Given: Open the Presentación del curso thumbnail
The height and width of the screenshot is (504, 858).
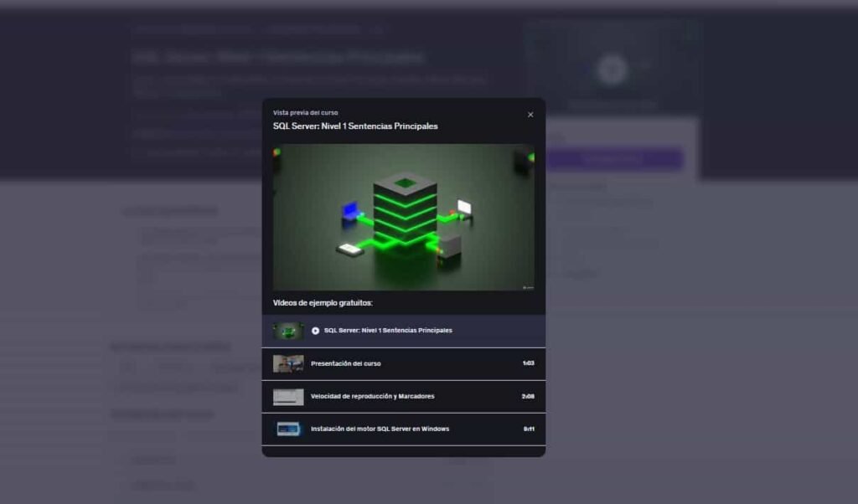Looking at the screenshot, I should [x=288, y=363].
